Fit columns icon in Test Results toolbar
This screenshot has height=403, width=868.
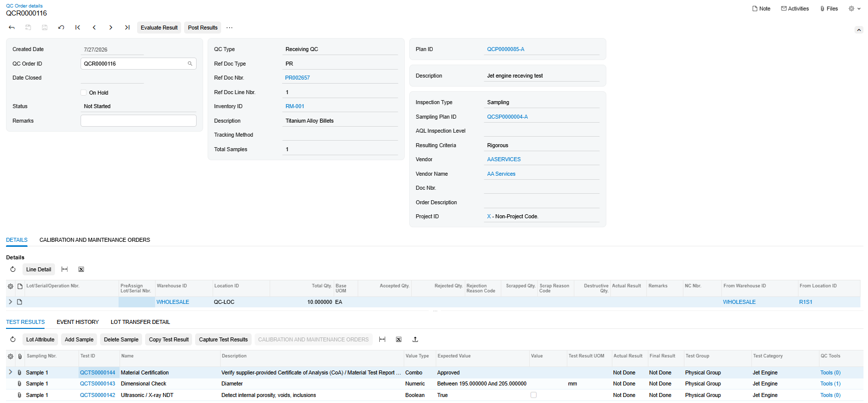pyautogui.click(x=382, y=339)
